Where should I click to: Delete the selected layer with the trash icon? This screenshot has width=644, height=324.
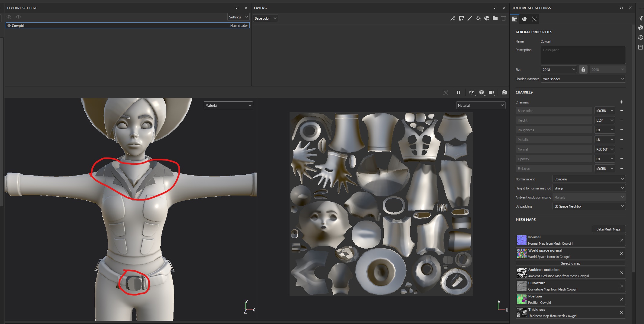(x=503, y=18)
